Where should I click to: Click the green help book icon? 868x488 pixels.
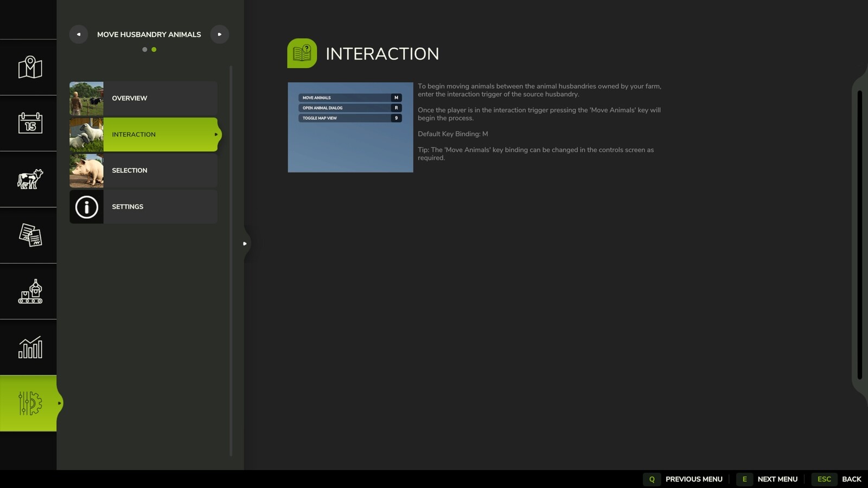click(x=302, y=53)
